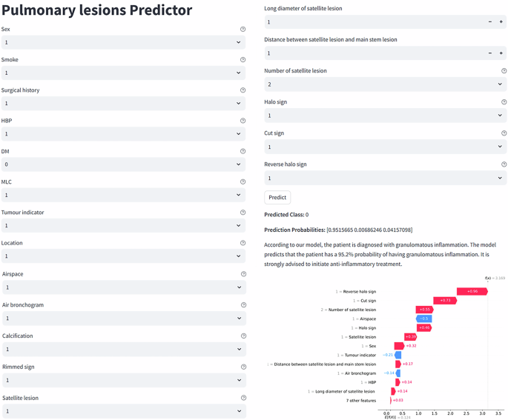
Task: Expand the Calcification dropdown
Action: 123,349
